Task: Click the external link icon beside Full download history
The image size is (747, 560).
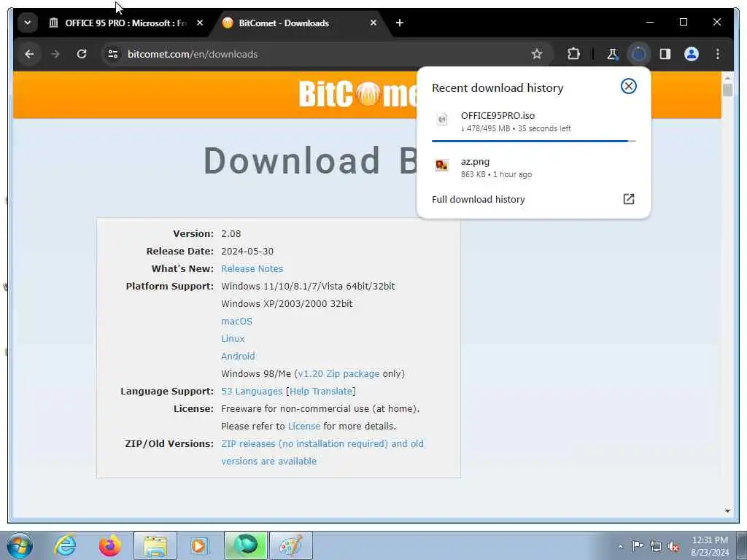Action: [x=628, y=199]
